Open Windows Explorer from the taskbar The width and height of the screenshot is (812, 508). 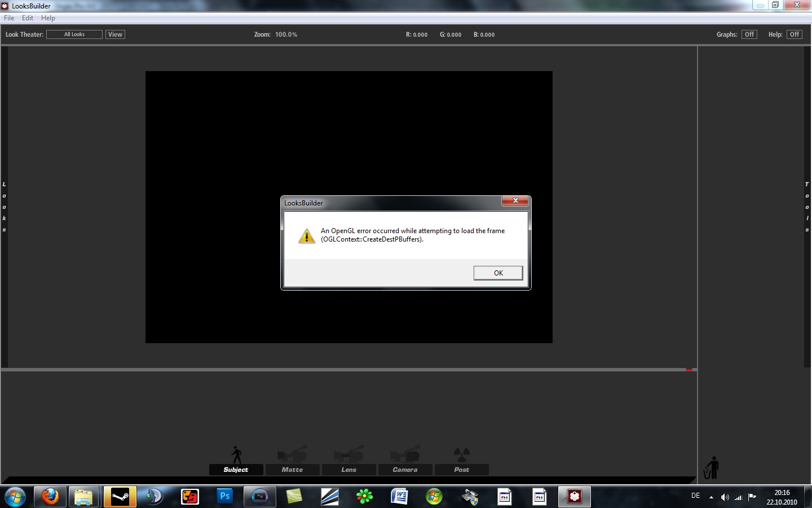point(84,497)
